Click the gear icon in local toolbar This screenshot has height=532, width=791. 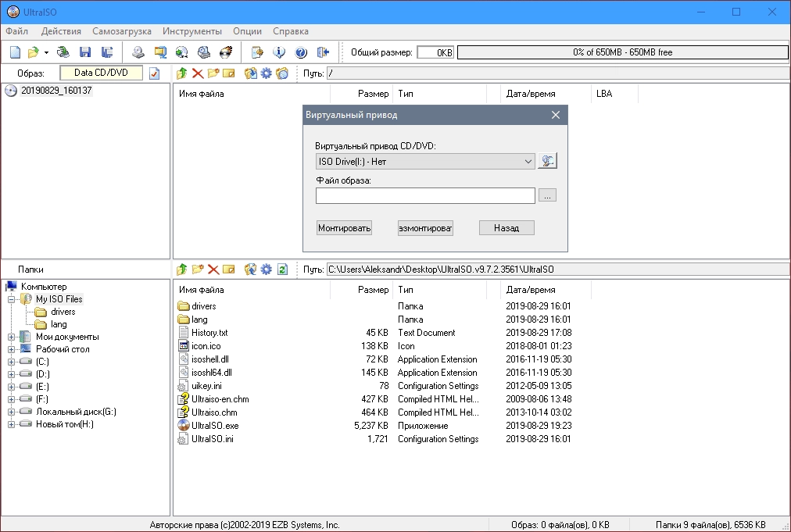(x=266, y=270)
